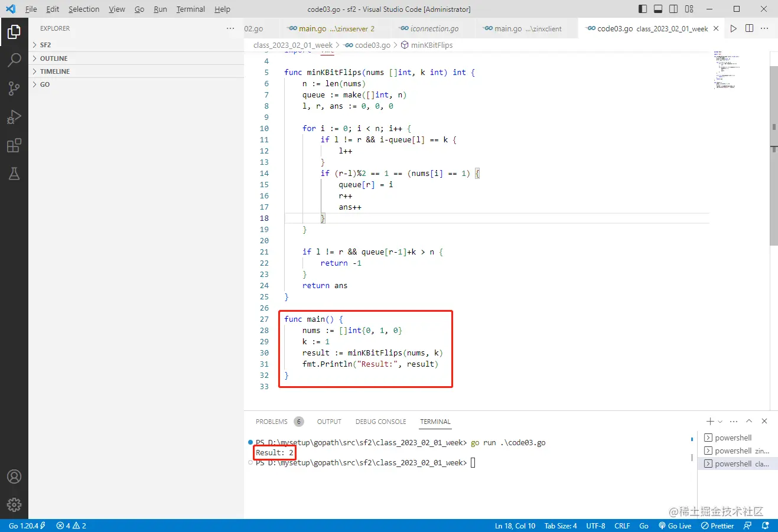Viewport: 778px width, 532px height.
Task: Add a new terminal with plus icon
Action: 710,421
